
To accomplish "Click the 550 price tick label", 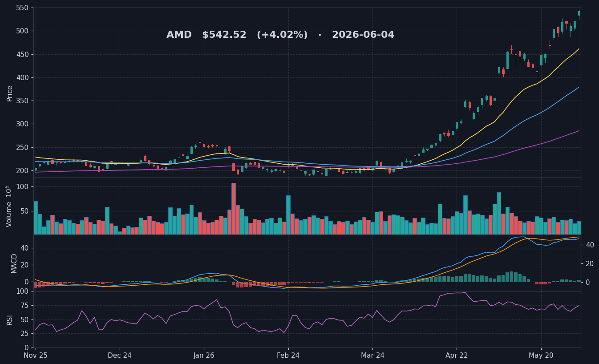I will click(x=22, y=8).
